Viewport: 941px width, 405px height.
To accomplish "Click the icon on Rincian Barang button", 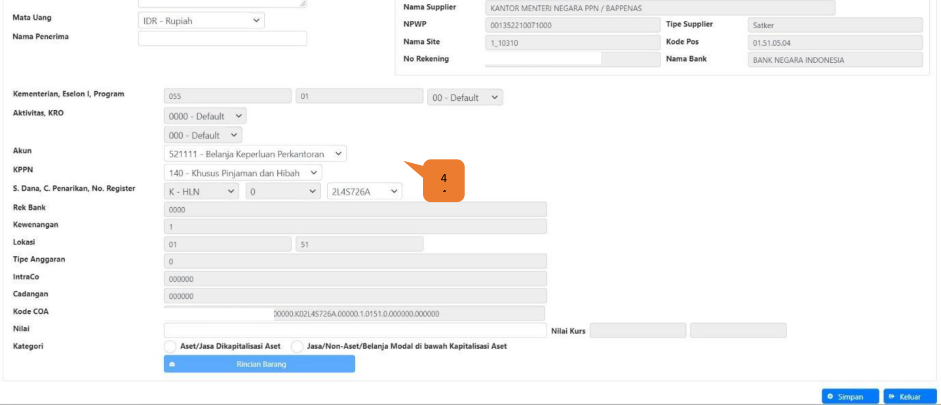I will point(173,365).
